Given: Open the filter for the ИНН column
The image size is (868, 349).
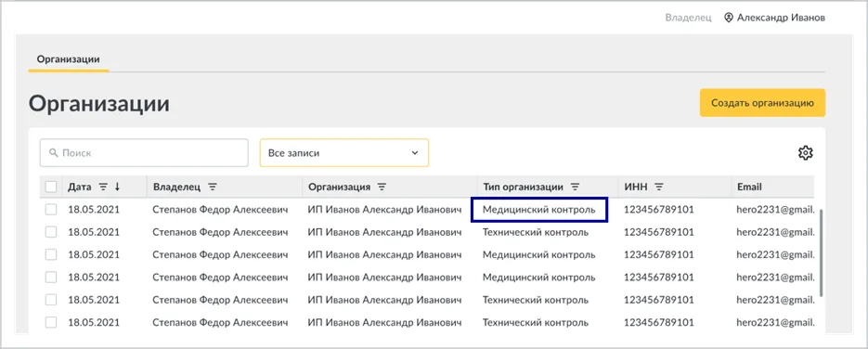Looking at the screenshot, I should tap(659, 187).
